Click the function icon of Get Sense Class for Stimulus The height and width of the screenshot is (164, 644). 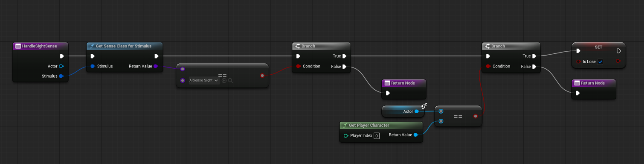point(92,46)
